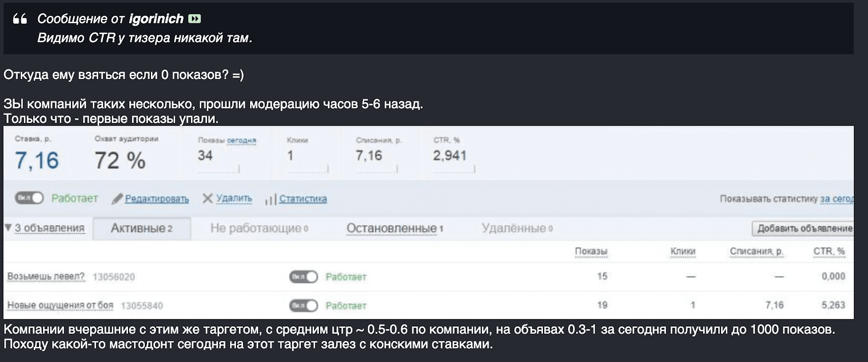Click the сегодня link in Показы сегодня
The height and width of the screenshot is (362, 868).
pyautogui.click(x=241, y=139)
